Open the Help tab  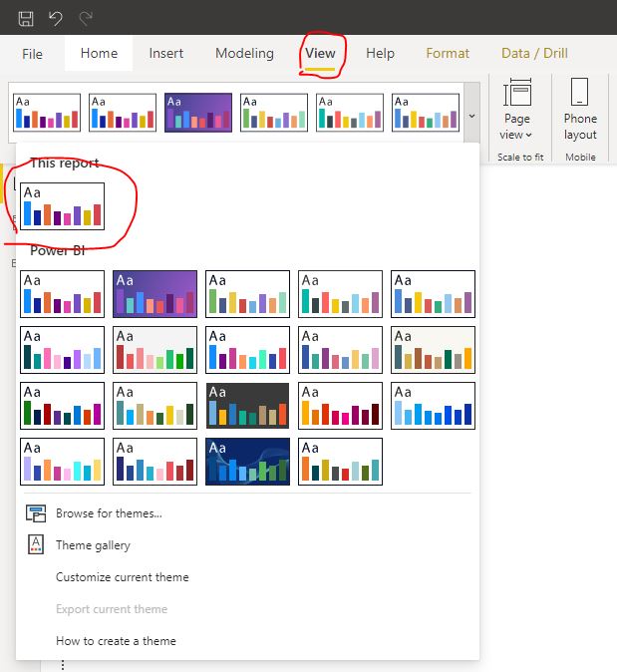coord(380,53)
